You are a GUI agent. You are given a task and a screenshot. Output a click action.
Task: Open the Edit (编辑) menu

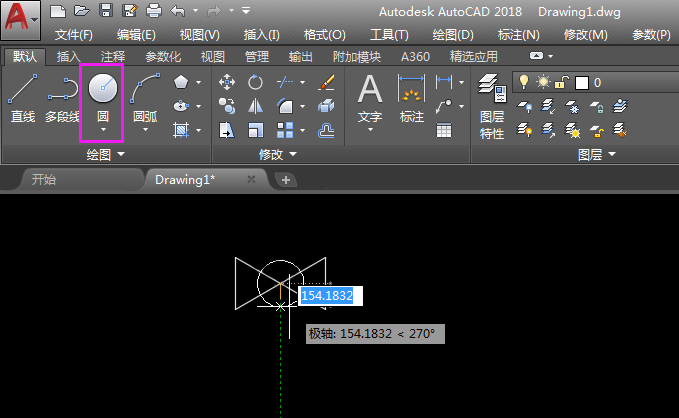(x=136, y=35)
